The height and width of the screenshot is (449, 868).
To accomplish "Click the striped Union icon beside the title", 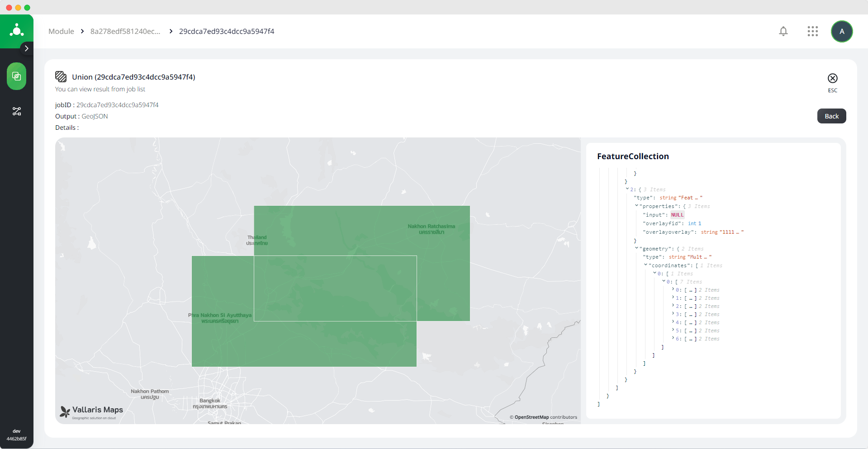I will [61, 76].
